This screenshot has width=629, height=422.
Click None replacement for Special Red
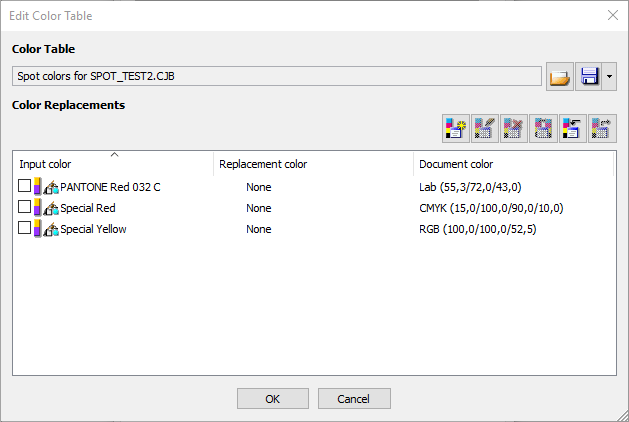click(259, 208)
